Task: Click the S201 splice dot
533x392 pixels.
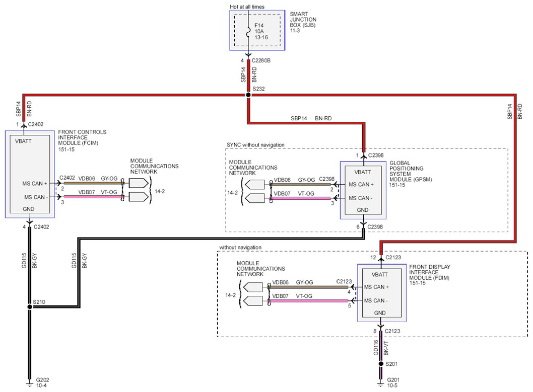Action: click(381, 364)
